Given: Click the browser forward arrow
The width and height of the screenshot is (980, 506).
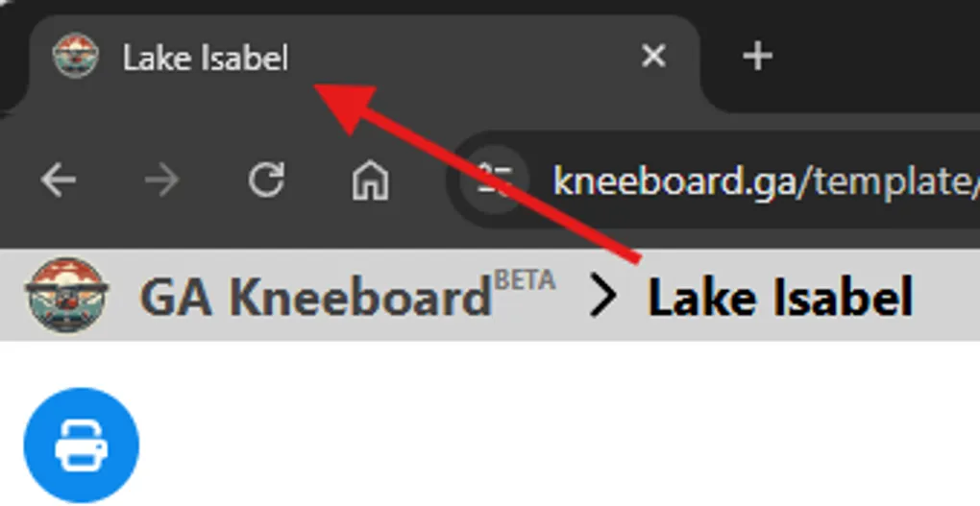Looking at the screenshot, I should point(161,180).
